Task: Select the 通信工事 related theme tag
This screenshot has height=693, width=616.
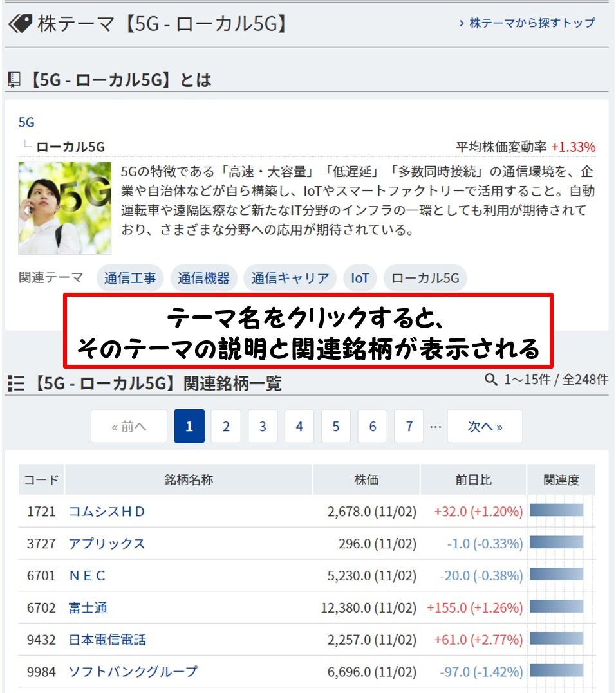Action: pos(130,278)
